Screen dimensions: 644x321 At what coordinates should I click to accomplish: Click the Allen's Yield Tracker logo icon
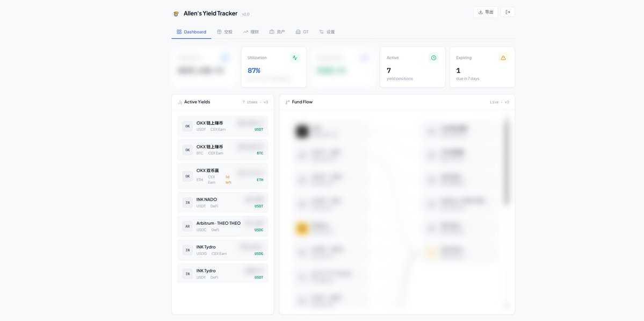click(176, 14)
